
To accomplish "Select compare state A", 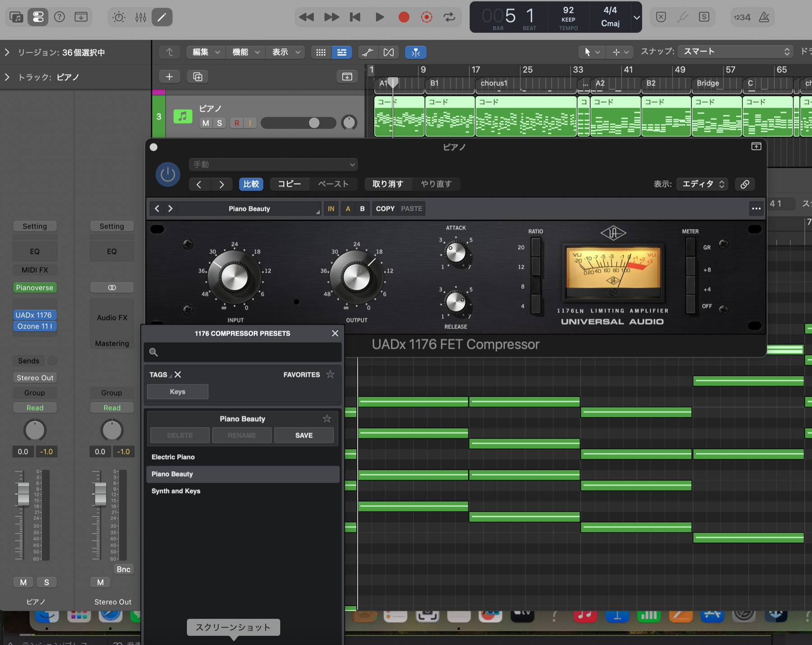I will click(348, 209).
